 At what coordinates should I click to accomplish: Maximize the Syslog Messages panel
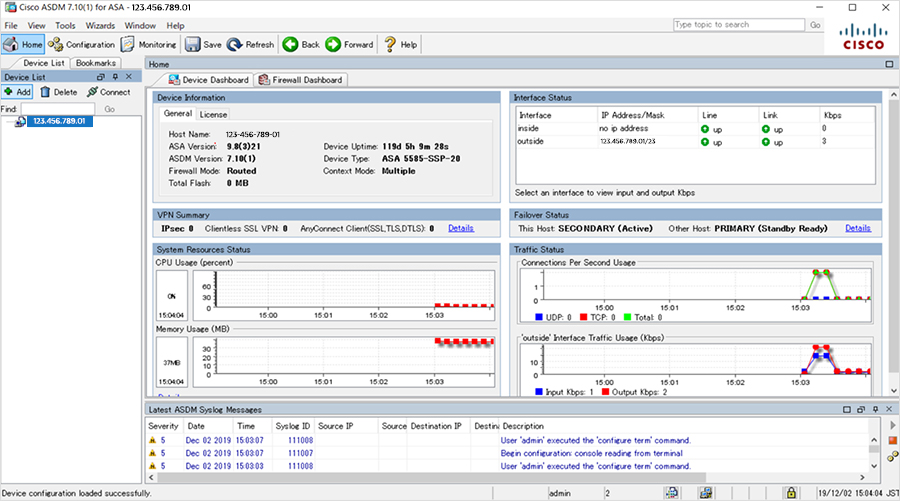click(847, 409)
